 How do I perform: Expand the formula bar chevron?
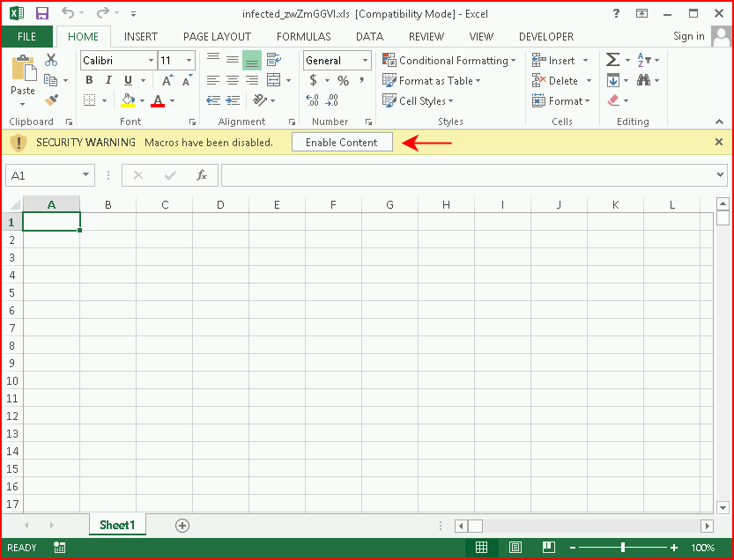pos(720,174)
